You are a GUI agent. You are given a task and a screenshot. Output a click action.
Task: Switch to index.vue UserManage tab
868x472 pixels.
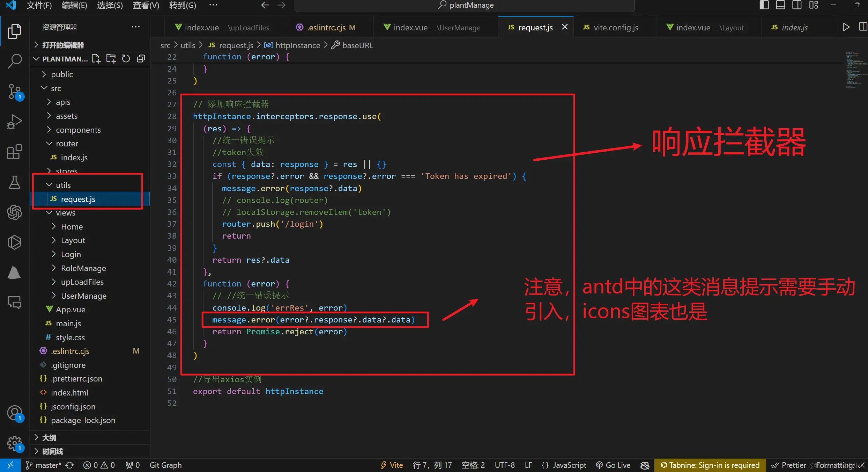pyautogui.click(x=436, y=28)
